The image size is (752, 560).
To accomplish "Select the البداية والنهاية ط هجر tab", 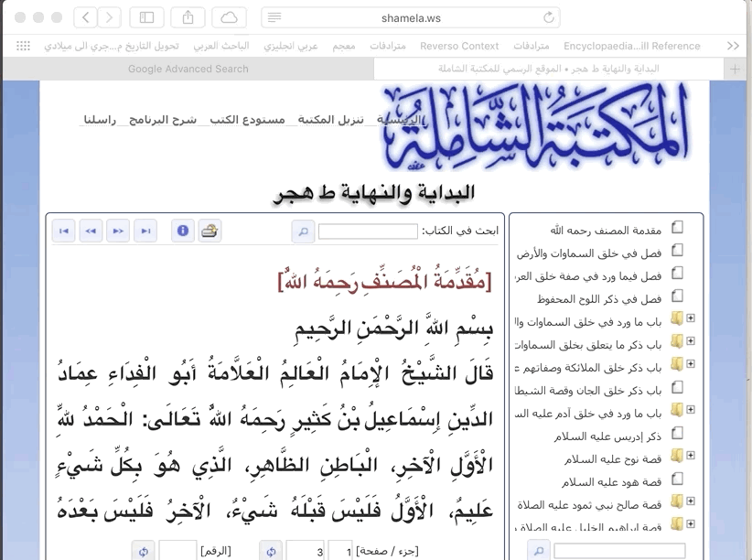I will coord(549,70).
